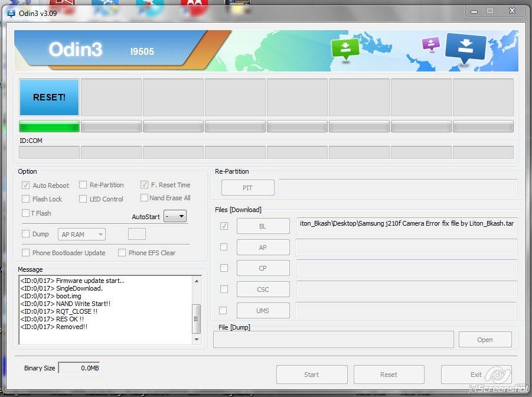
Task: Enable the Nand Erase All option
Action: pyautogui.click(x=143, y=198)
